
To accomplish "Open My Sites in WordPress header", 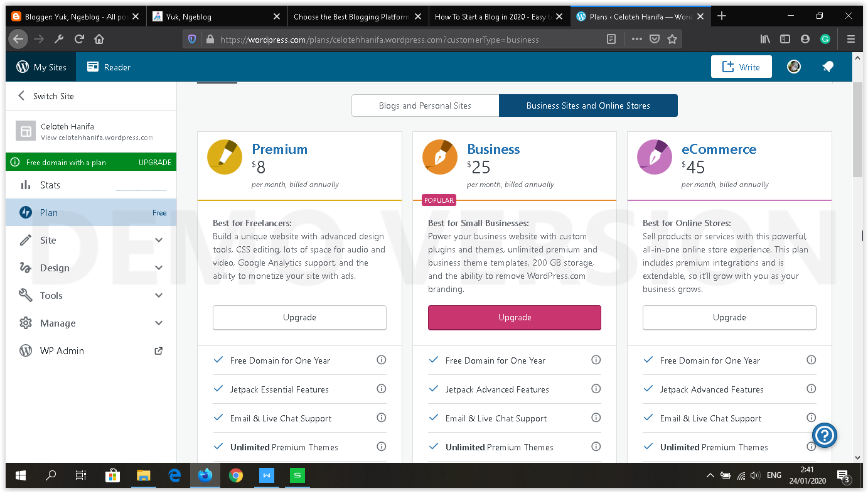I will point(41,67).
